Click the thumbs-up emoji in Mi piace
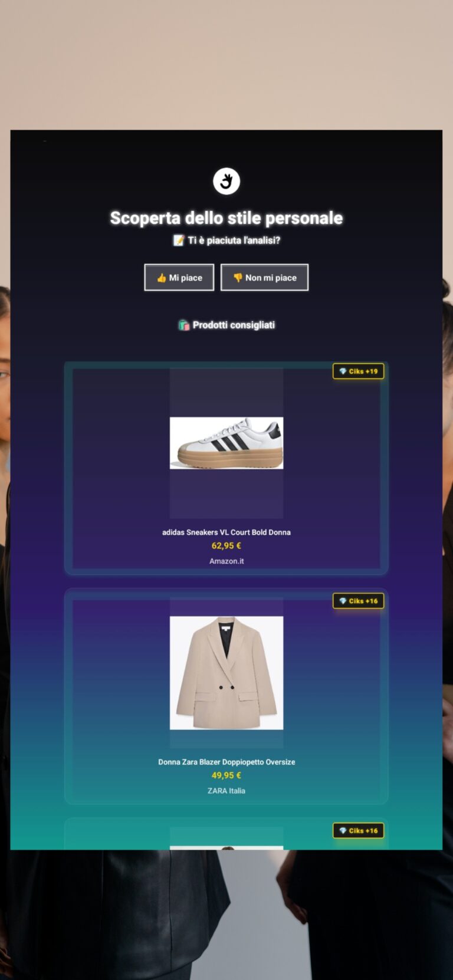The width and height of the screenshot is (453, 980). [162, 278]
